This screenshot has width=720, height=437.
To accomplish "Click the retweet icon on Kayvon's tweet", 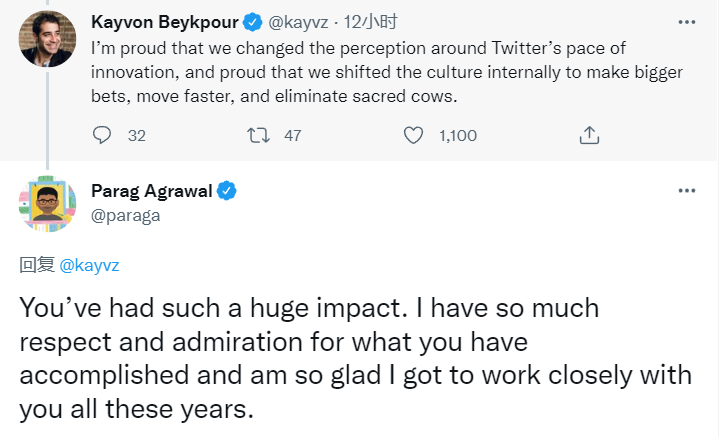I will 259,135.
